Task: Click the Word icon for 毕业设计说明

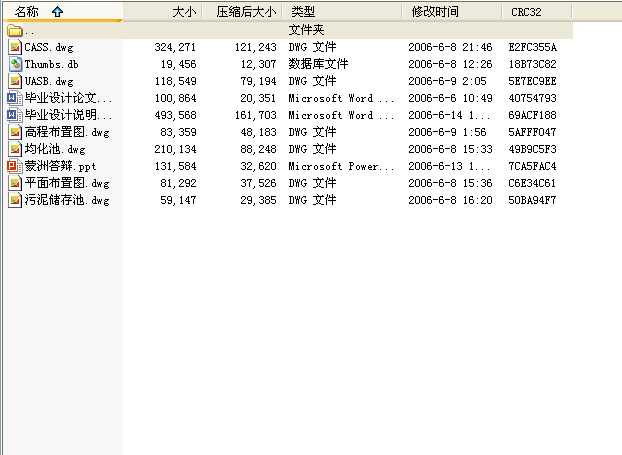Action: [15, 115]
